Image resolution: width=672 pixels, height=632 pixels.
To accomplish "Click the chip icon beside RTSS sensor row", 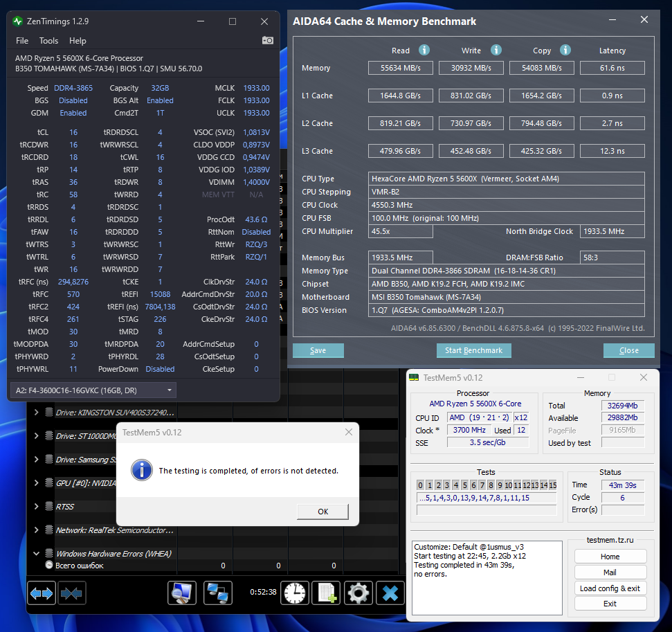I will [49, 507].
